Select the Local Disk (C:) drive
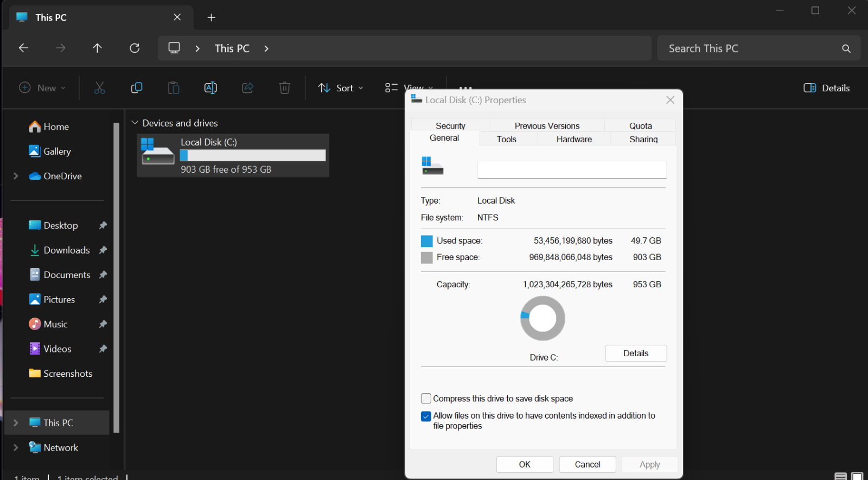Screen dimensions: 868x480 pos(233,155)
